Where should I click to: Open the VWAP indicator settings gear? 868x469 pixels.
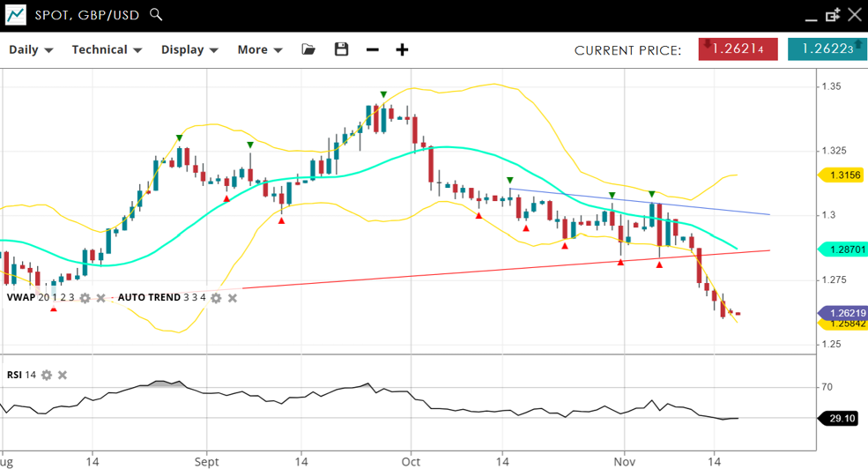point(85,298)
